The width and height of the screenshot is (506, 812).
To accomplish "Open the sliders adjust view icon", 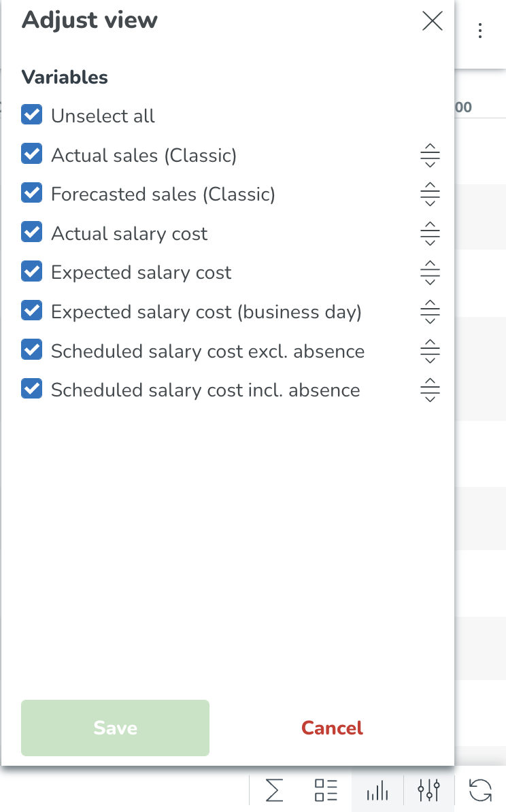I will point(429,791).
